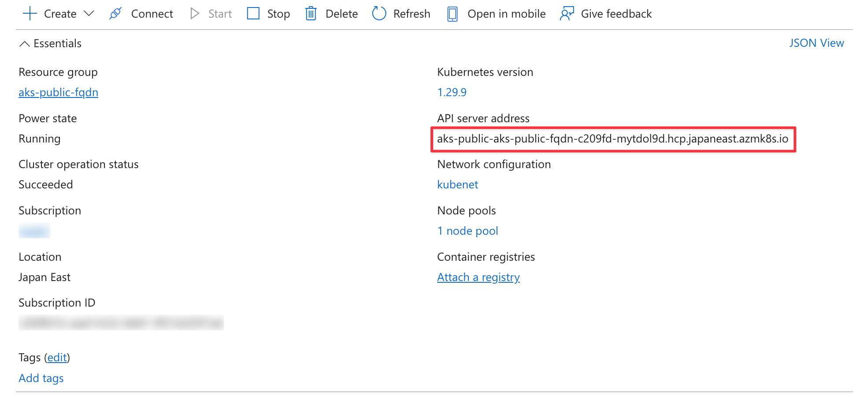Click Add tags
The image size is (868, 397).
click(41, 378)
